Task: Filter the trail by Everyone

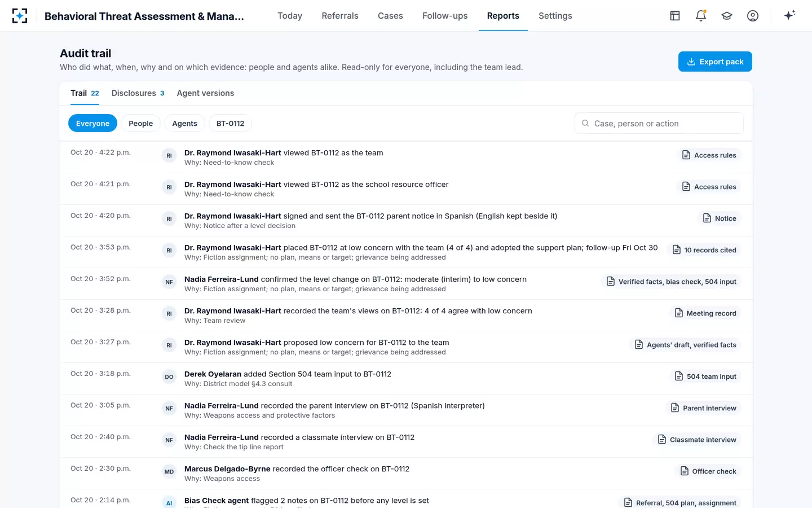Action: pyautogui.click(x=92, y=123)
